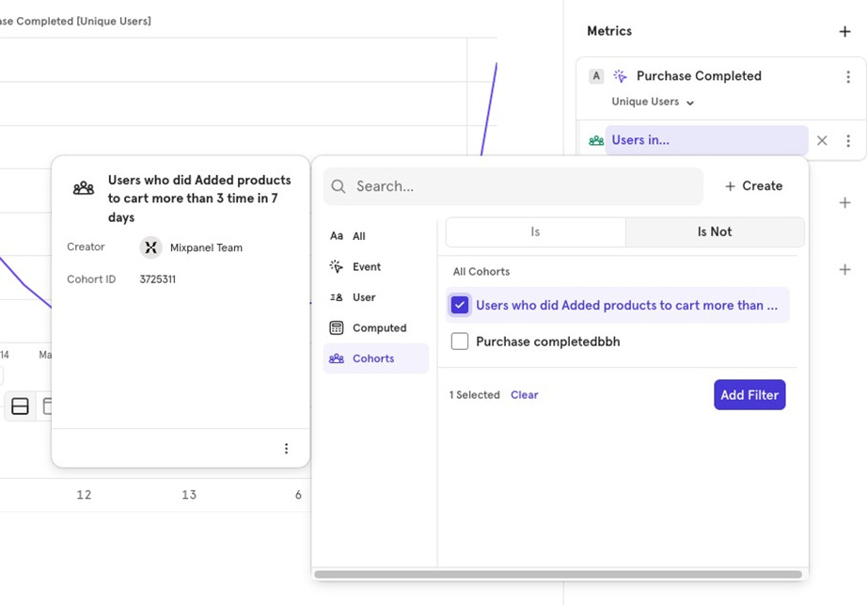Click the Mixpanel Team creator name

tap(206, 247)
